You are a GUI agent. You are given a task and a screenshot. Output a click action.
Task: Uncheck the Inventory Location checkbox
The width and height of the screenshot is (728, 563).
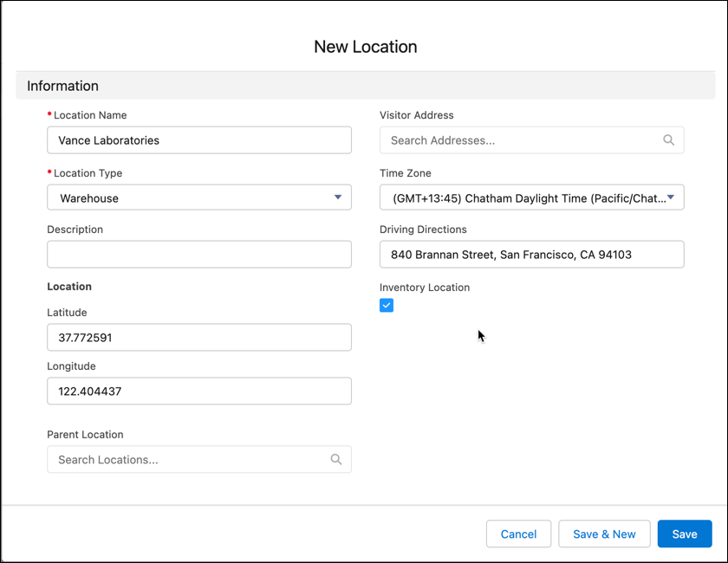[387, 305]
